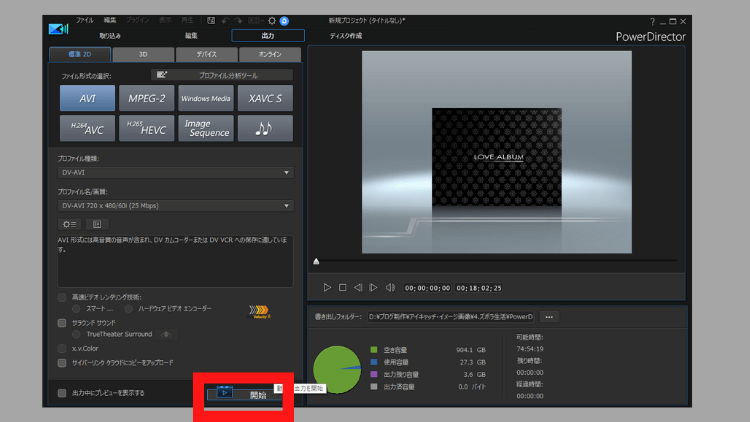Image resolution: width=750 pixels, height=422 pixels.
Task: Open the プロファイル分析ツール button
Action: coord(222,75)
